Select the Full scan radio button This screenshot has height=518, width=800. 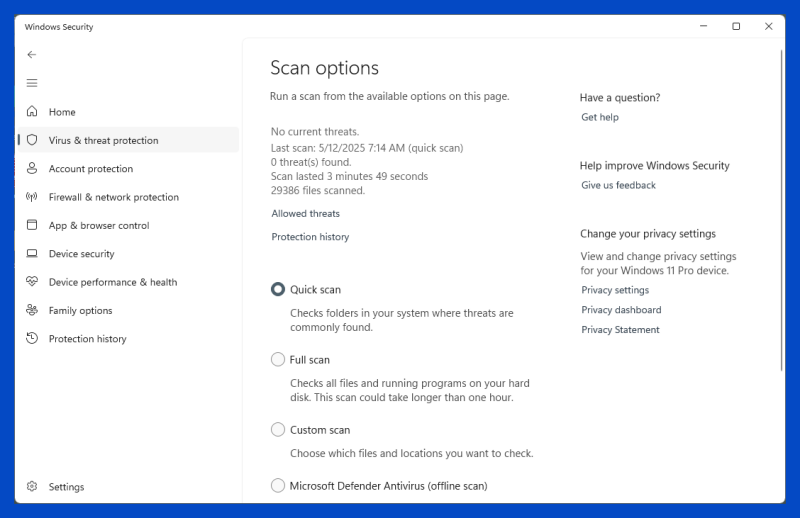278,360
